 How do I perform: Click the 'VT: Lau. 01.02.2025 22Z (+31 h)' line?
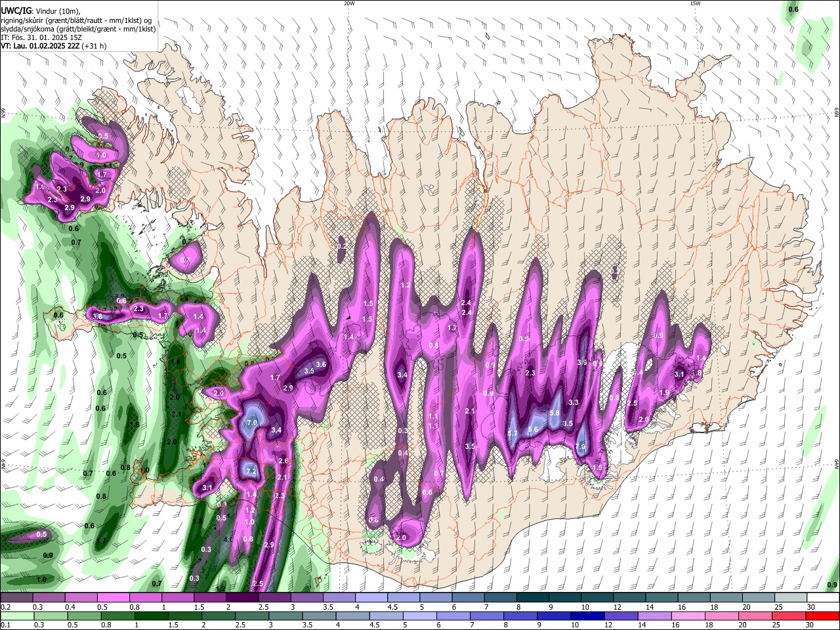tap(54, 46)
